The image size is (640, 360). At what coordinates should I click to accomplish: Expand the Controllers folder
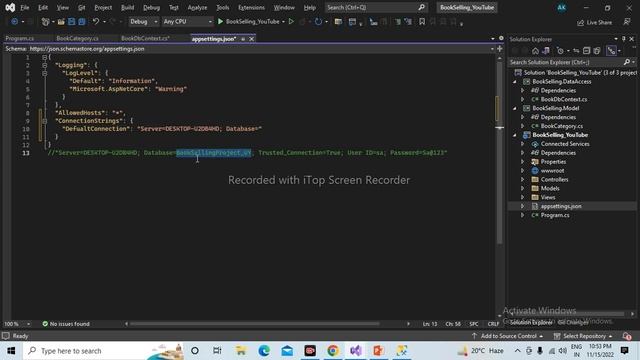pyautogui.click(x=522, y=180)
